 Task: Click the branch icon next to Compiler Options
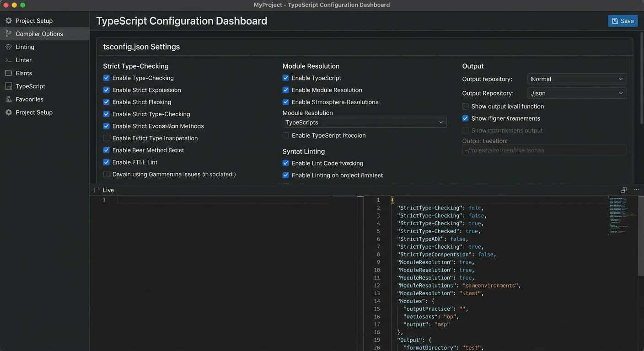[8, 34]
